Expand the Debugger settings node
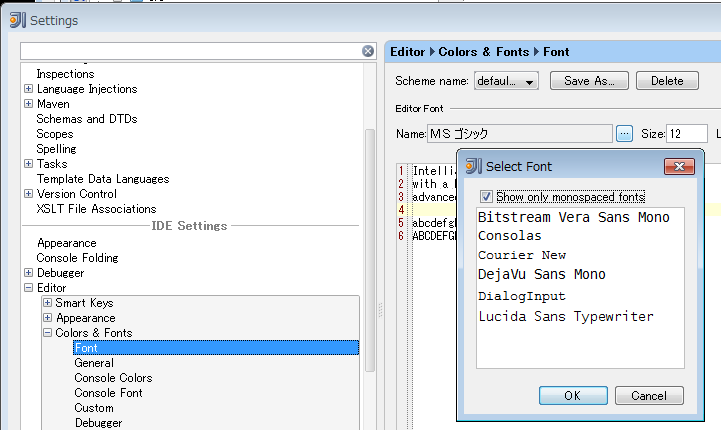Image resolution: width=721 pixels, height=430 pixels. point(29,272)
